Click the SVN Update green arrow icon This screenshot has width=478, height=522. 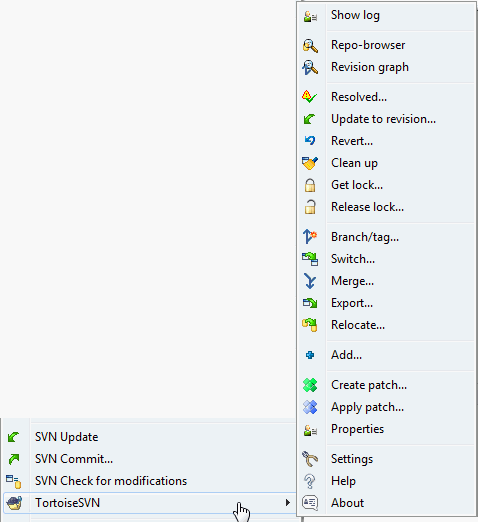pyautogui.click(x=14, y=437)
